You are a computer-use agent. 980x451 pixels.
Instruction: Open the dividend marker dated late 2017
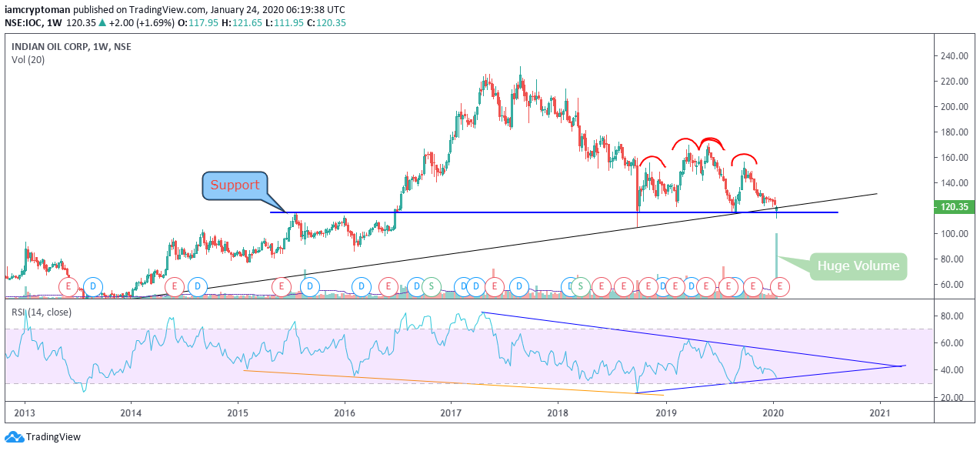[x=520, y=287]
